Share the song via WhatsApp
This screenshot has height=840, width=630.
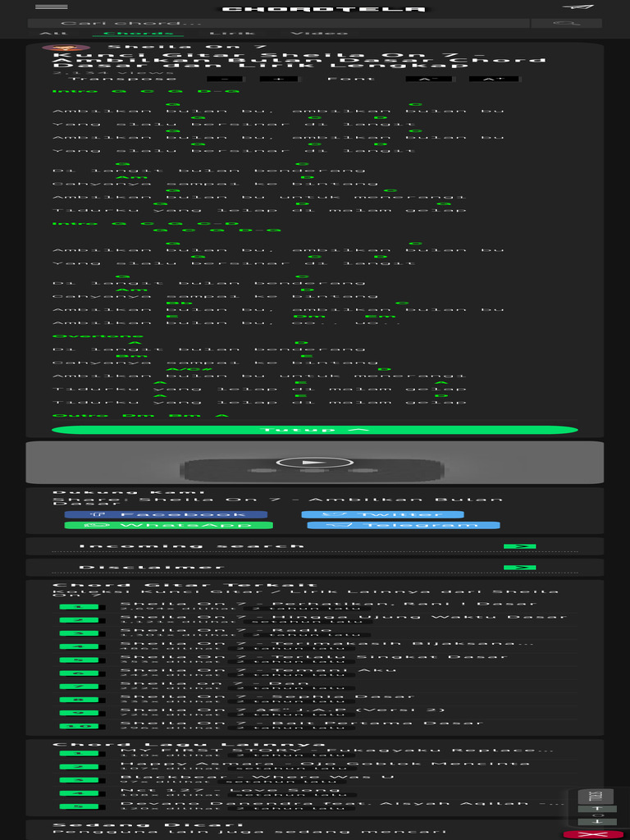(167, 525)
